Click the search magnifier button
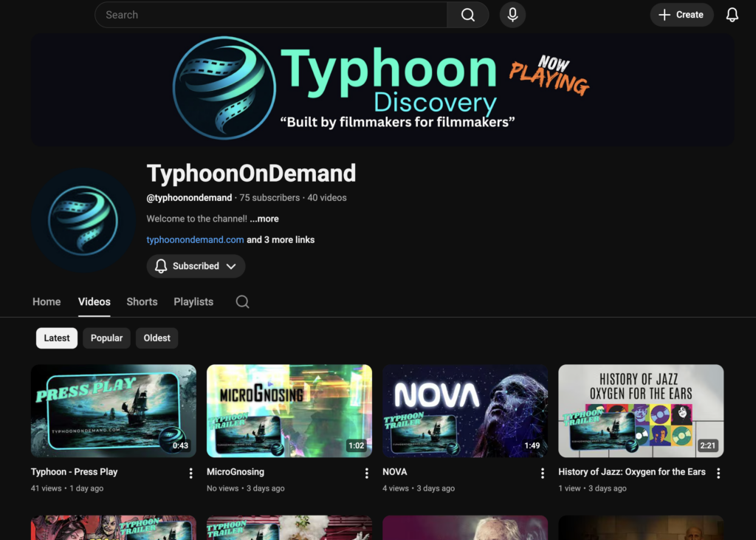The width and height of the screenshot is (756, 540). point(468,15)
